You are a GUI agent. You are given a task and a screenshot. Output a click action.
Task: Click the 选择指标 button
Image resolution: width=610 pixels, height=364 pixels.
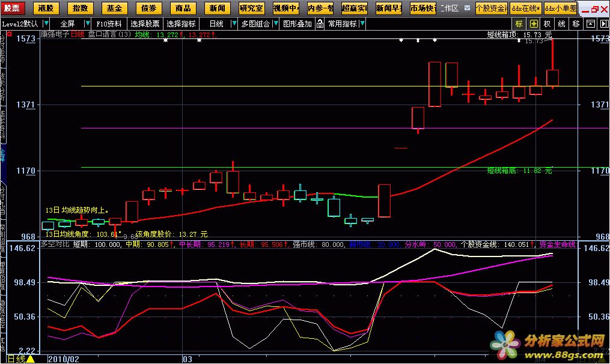(x=181, y=23)
